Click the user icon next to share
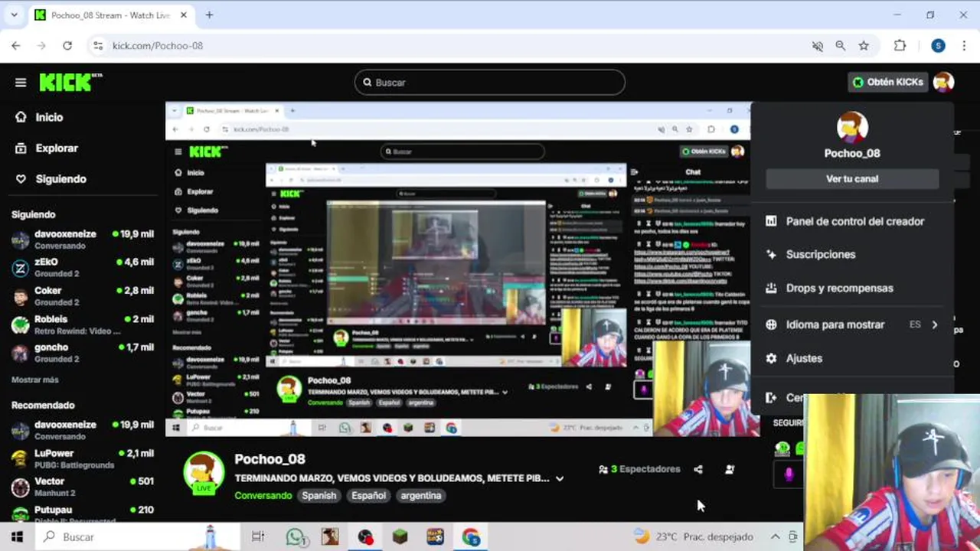The height and width of the screenshot is (551, 980). click(730, 469)
